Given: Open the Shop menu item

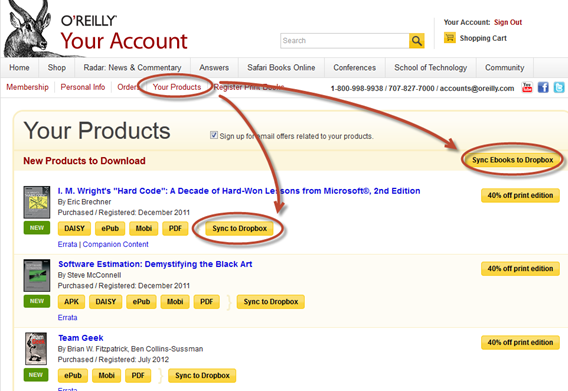Looking at the screenshot, I should (x=57, y=67).
